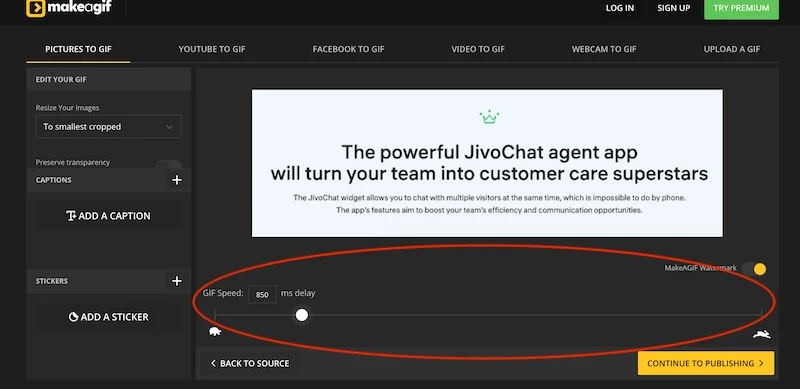Viewport: 800px width, 389px height.
Task: Toggle the MakeAGIF Watermark switch
Action: click(x=755, y=269)
